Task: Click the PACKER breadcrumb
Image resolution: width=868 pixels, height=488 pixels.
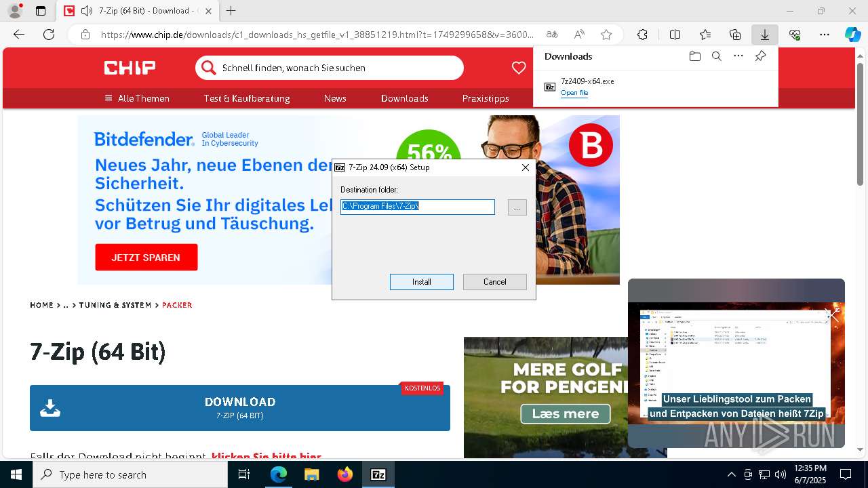Action: pyautogui.click(x=177, y=305)
